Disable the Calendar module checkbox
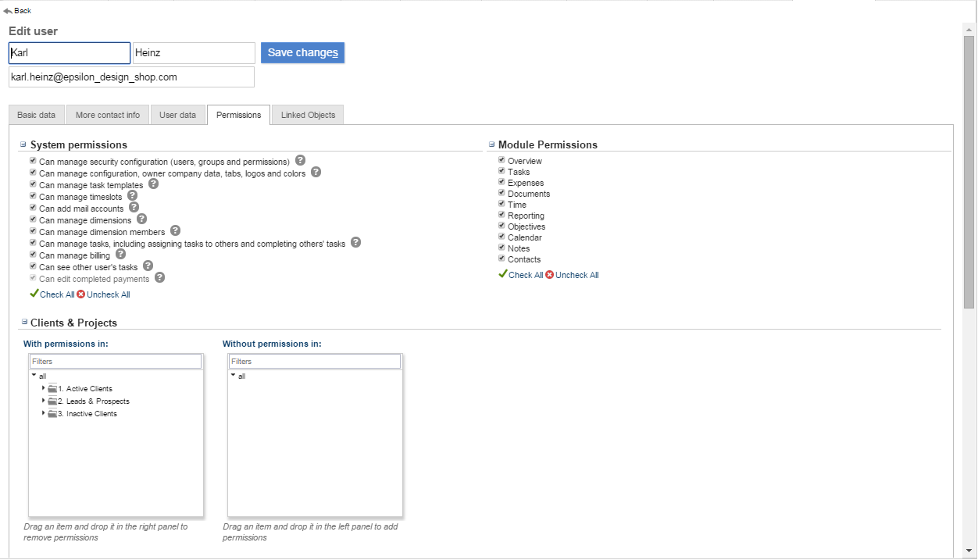 (x=501, y=237)
